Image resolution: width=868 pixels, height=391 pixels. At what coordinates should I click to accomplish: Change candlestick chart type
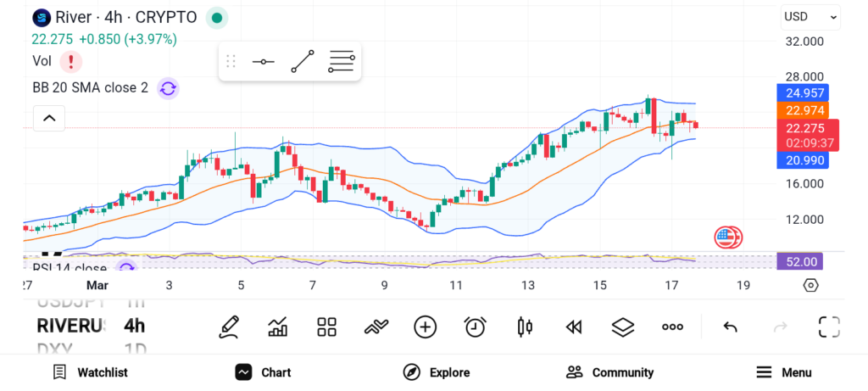524,327
